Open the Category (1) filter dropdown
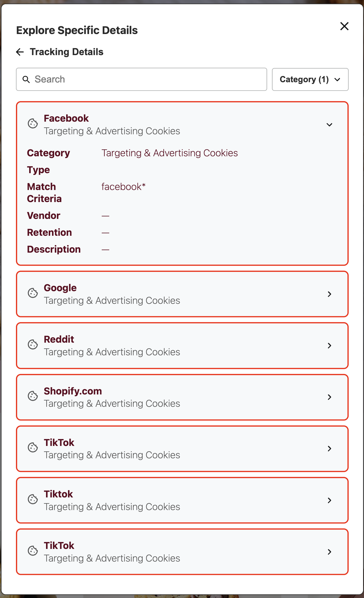 point(310,79)
